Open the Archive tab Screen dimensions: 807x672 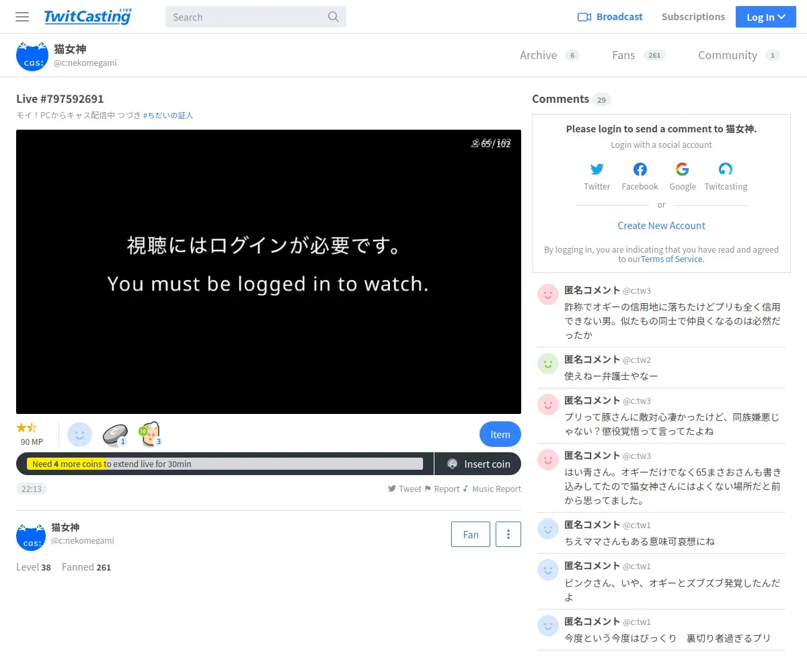(549, 55)
